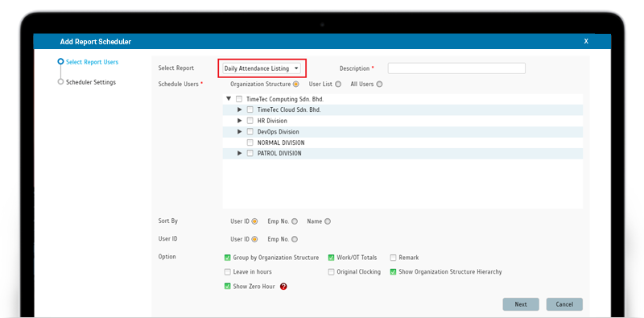The width and height of the screenshot is (644, 318).
Task: Click the Description input field
Action: pos(456,68)
